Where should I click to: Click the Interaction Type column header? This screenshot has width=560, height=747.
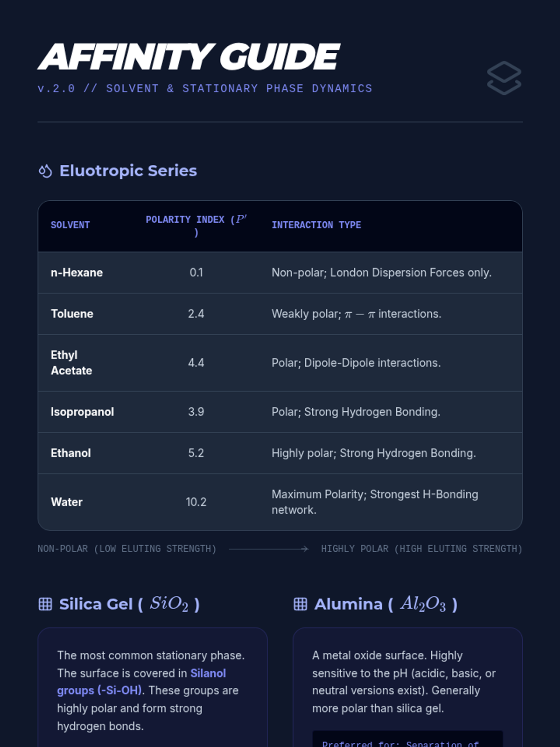(x=316, y=225)
